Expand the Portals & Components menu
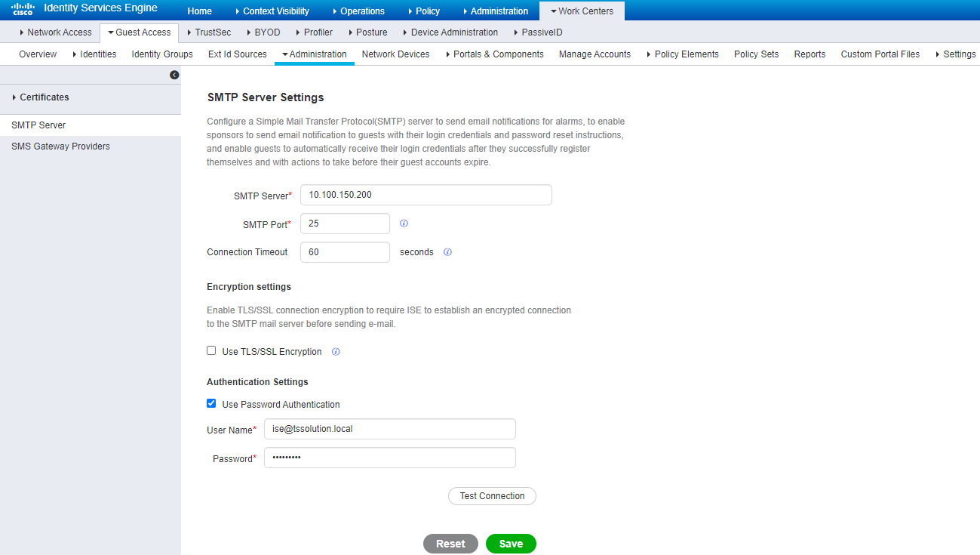Image resolution: width=980 pixels, height=555 pixels. point(494,54)
